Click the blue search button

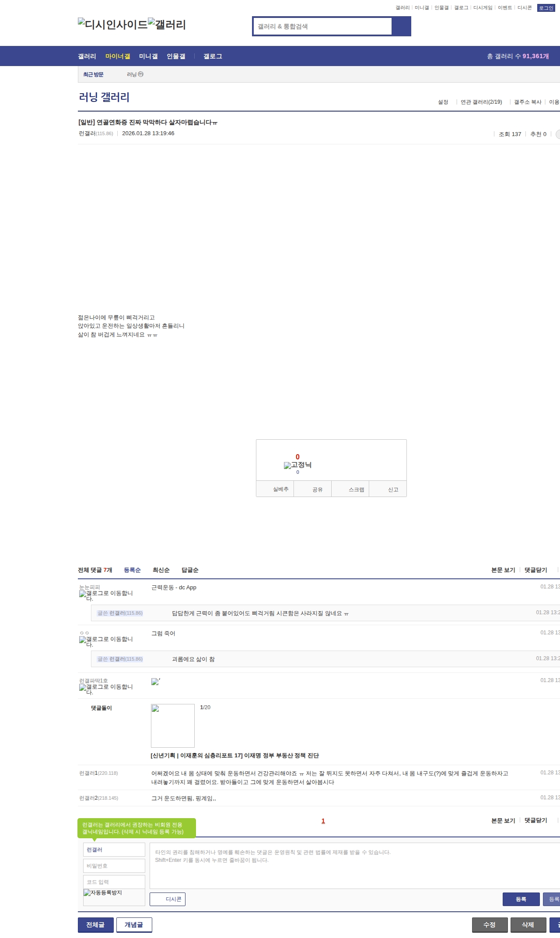[401, 26]
